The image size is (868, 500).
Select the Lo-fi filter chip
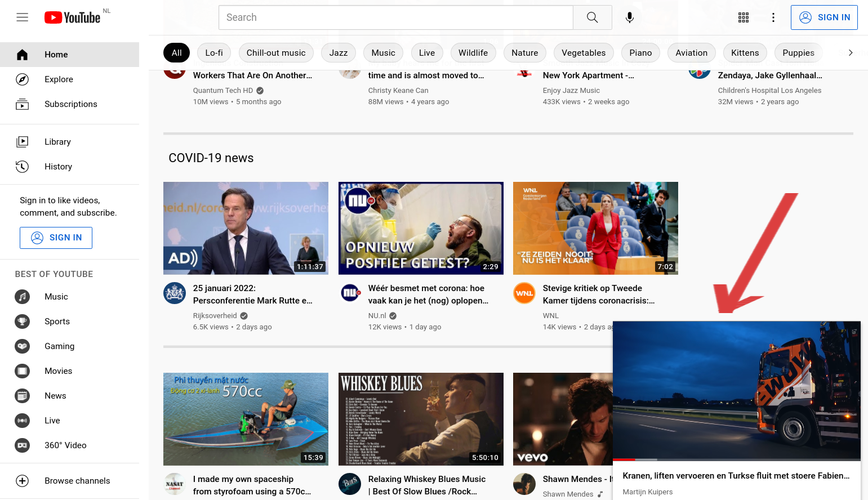coord(214,53)
